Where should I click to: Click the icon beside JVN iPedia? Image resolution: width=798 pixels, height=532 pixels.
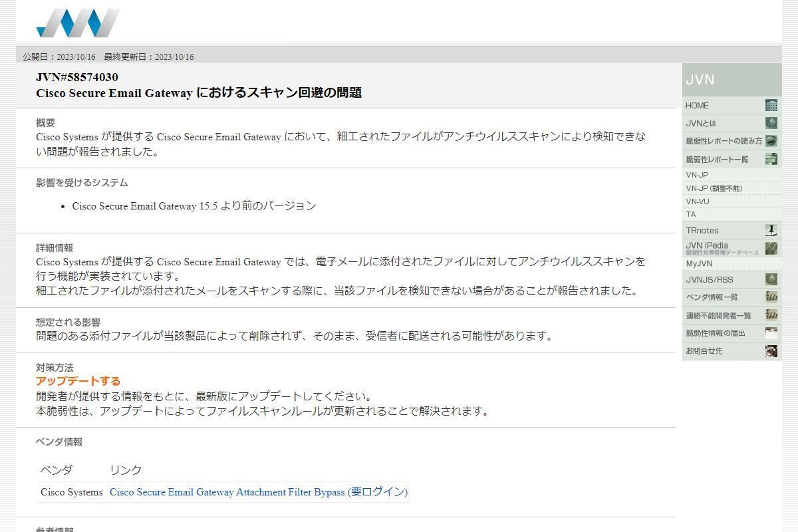[x=771, y=249]
